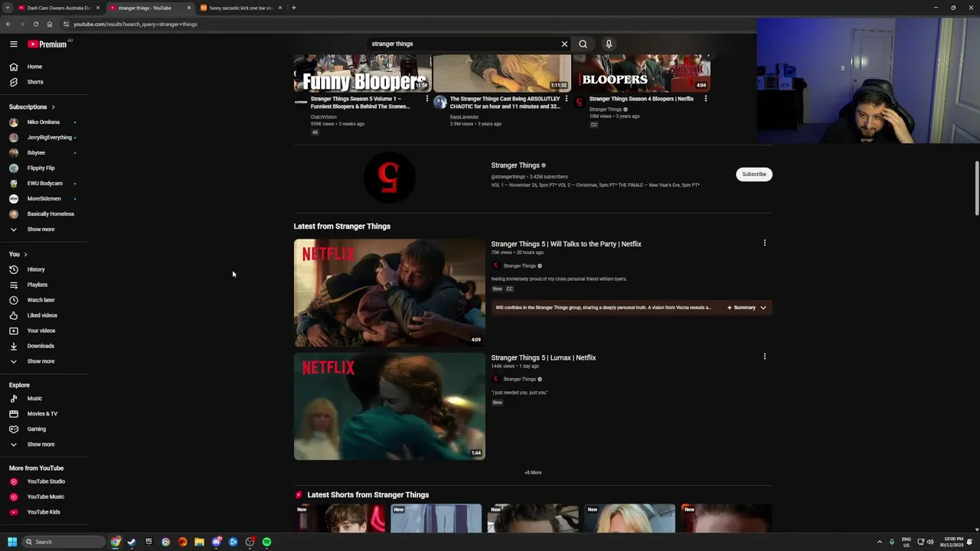The image size is (980, 551).
Task: Open Windows Start menu
Action: (x=11, y=542)
